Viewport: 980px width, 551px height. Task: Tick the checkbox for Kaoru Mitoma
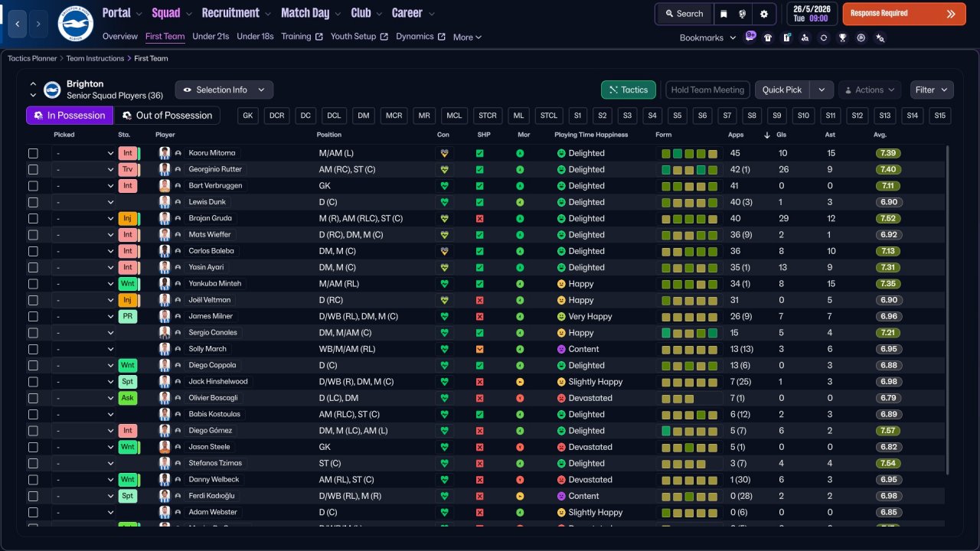click(x=33, y=153)
